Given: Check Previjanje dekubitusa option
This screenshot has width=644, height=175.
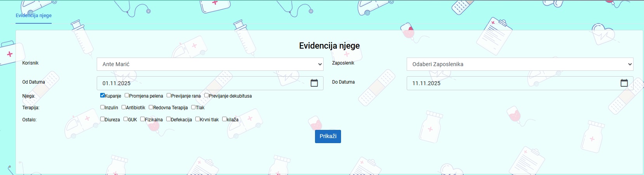Looking at the screenshot, I should pyautogui.click(x=206, y=95).
